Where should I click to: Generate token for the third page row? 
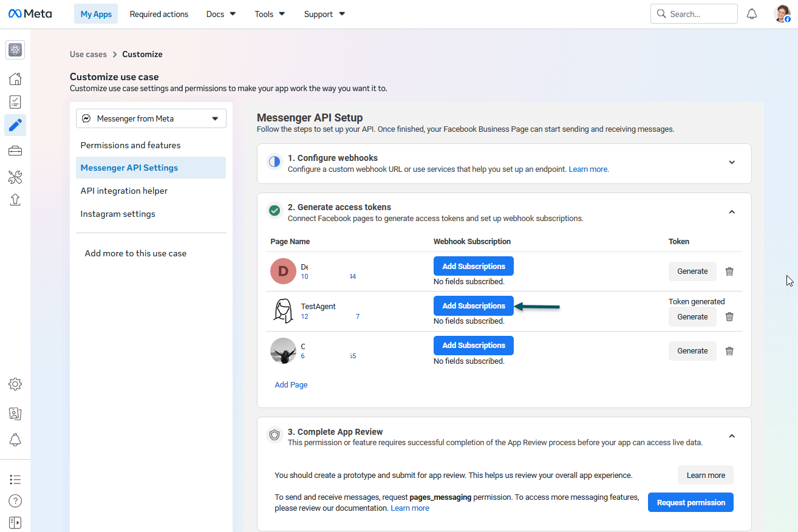click(x=692, y=350)
